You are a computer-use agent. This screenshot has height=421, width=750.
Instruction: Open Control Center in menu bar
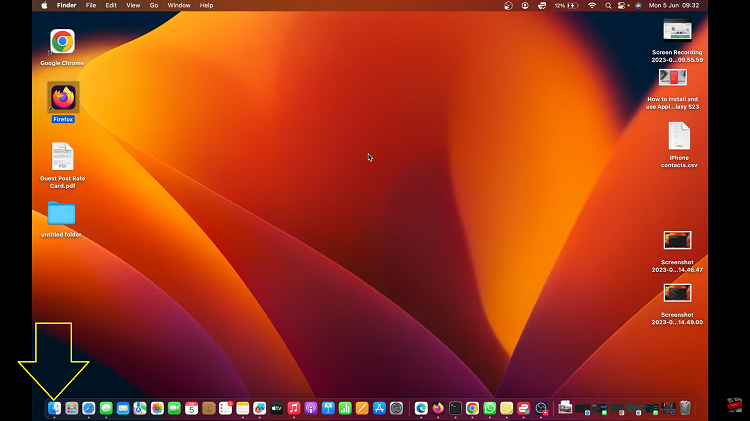click(621, 5)
